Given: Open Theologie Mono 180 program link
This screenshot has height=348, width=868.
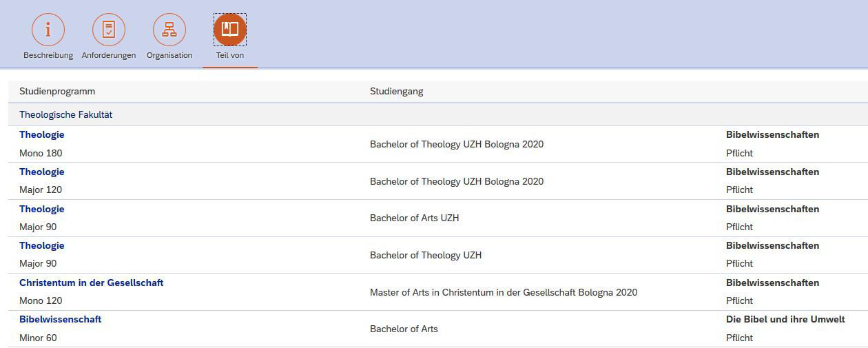Looking at the screenshot, I should [x=42, y=135].
